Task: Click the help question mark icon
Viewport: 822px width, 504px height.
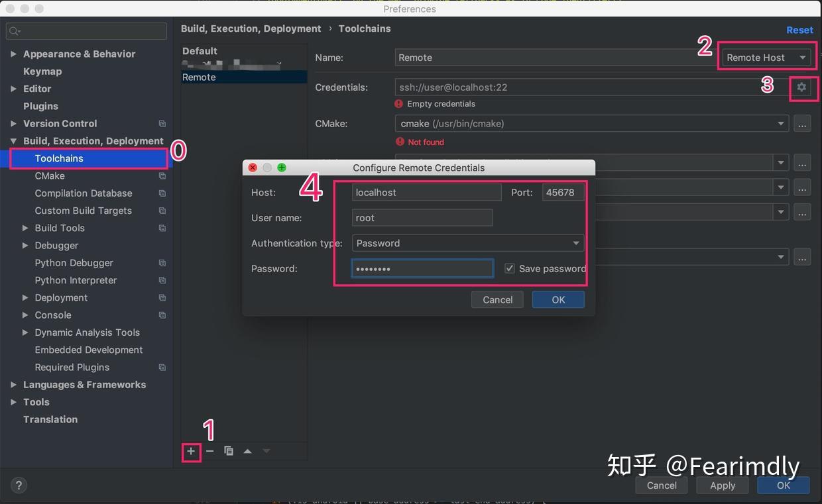Action: click(x=19, y=485)
